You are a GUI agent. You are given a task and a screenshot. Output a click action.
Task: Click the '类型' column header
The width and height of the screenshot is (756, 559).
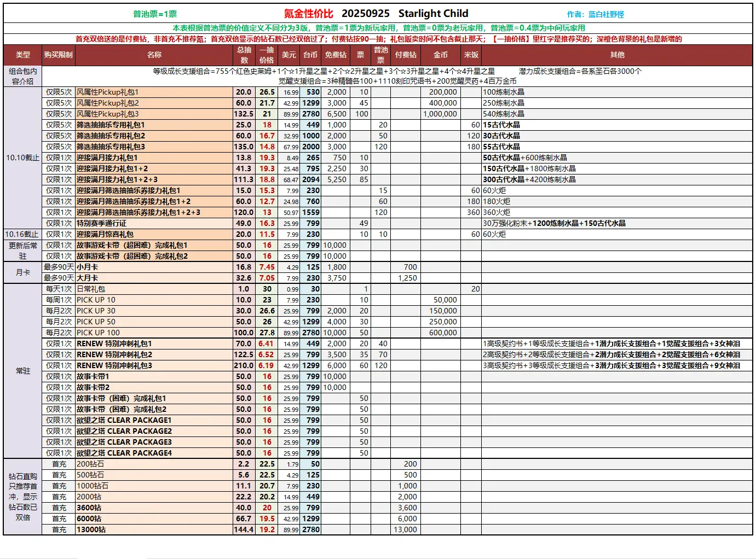point(23,55)
